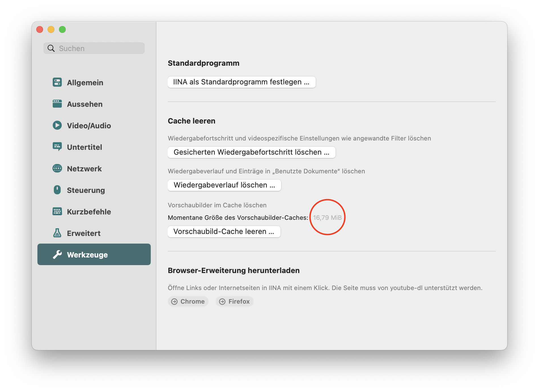Close the preferences window with red button
Image resolution: width=539 pixels, height=392 pixels.
[x=40, y=29]
